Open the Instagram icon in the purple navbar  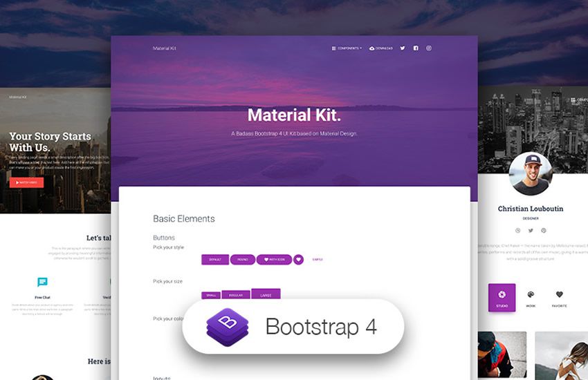[x=429, y=48]
